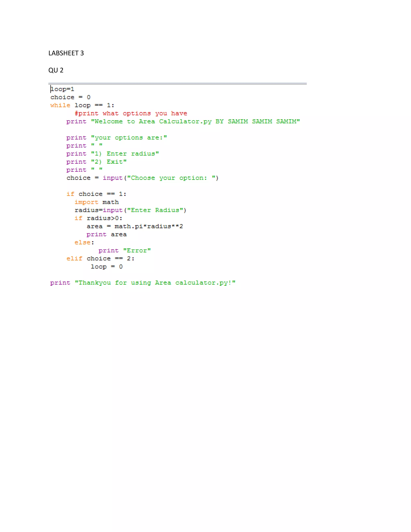The image size is (411, 532).
Task: Click the if choice == 1 line
Action: coord(96,194)
